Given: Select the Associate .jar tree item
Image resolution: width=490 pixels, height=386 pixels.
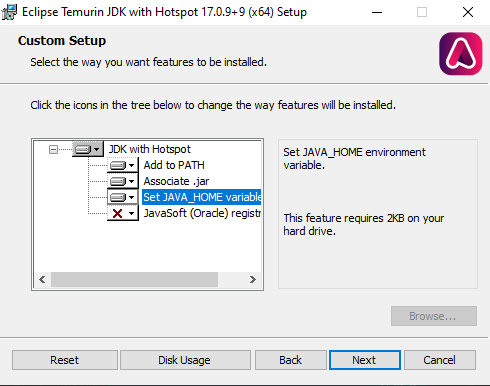Looking at the screenshot, I should point(176,181).
